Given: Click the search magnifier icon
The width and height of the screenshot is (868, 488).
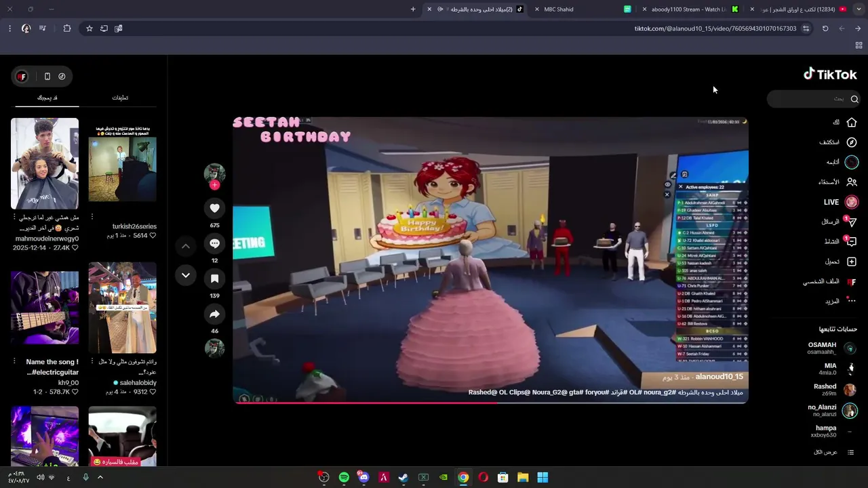Looking at the screenshot, I should click(854, 99).
